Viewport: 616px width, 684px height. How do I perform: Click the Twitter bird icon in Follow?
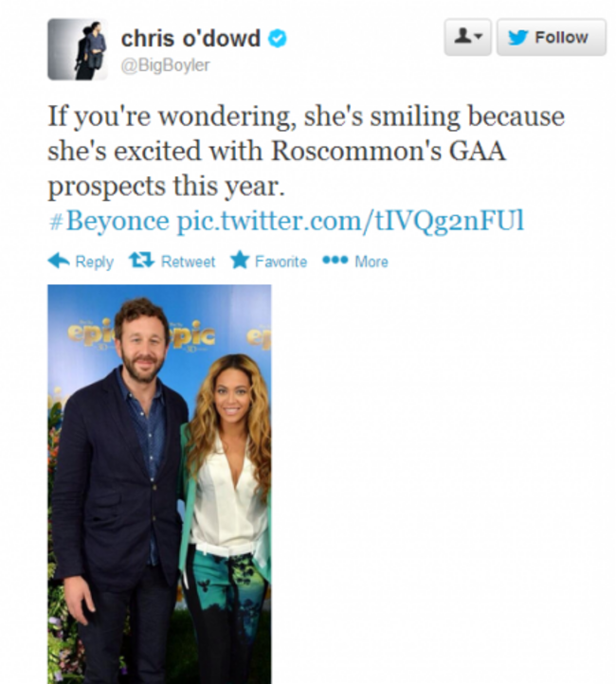518,38
